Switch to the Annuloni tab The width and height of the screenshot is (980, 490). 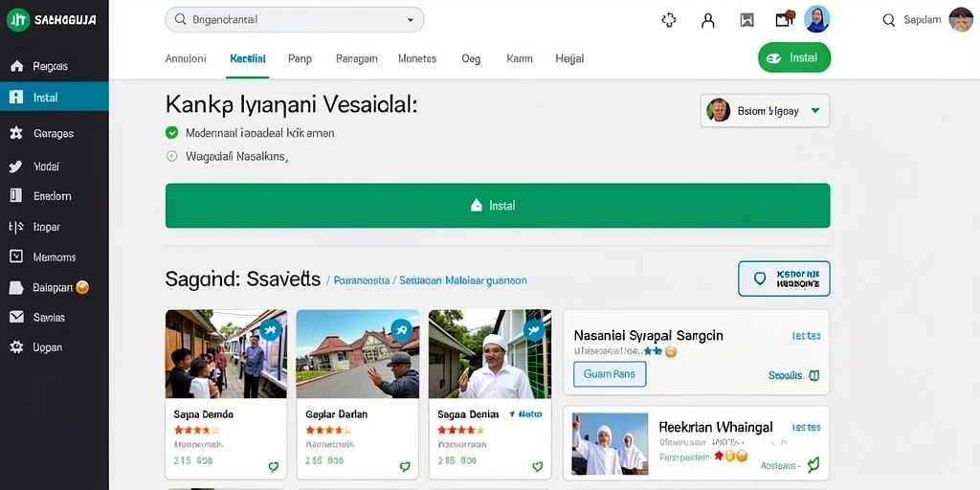(186, 58)
